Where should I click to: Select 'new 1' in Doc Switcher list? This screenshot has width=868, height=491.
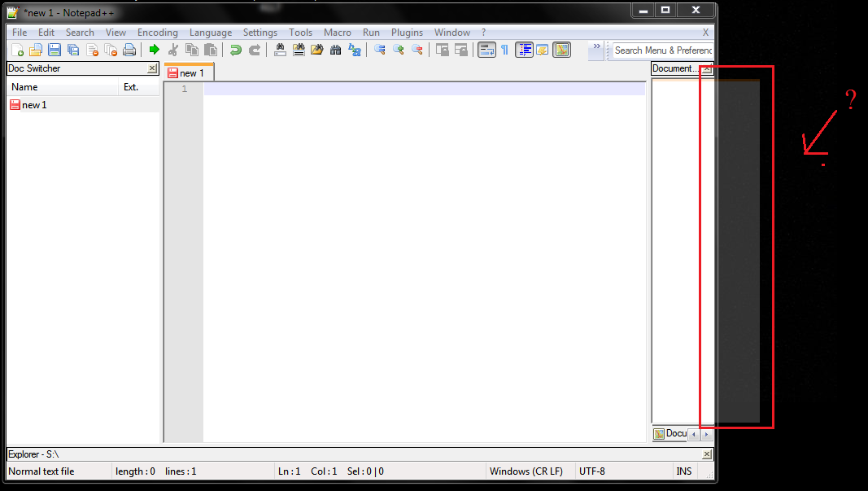[34, 105]
